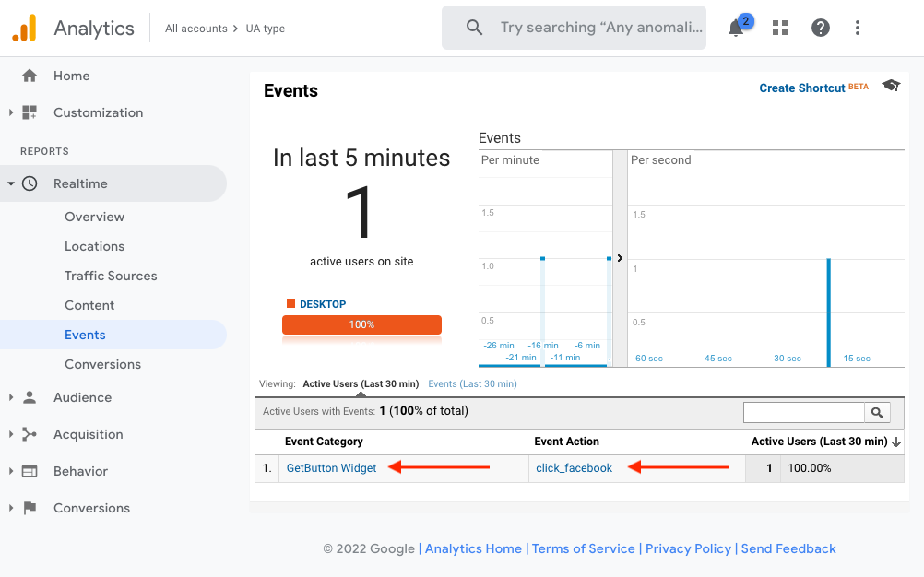Click Create Shortcut button
This screenshot has height=577, width=924.
click(801, 88)
